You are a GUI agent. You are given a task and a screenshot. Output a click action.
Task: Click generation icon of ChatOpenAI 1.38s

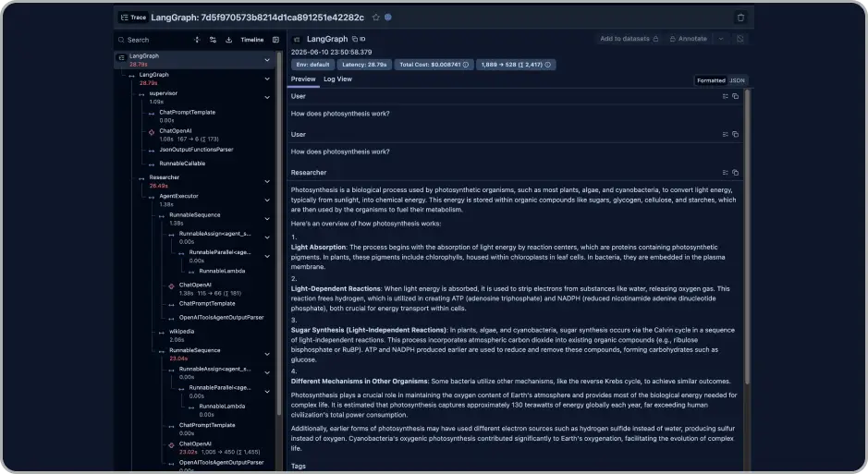click(x=171, y=286)
